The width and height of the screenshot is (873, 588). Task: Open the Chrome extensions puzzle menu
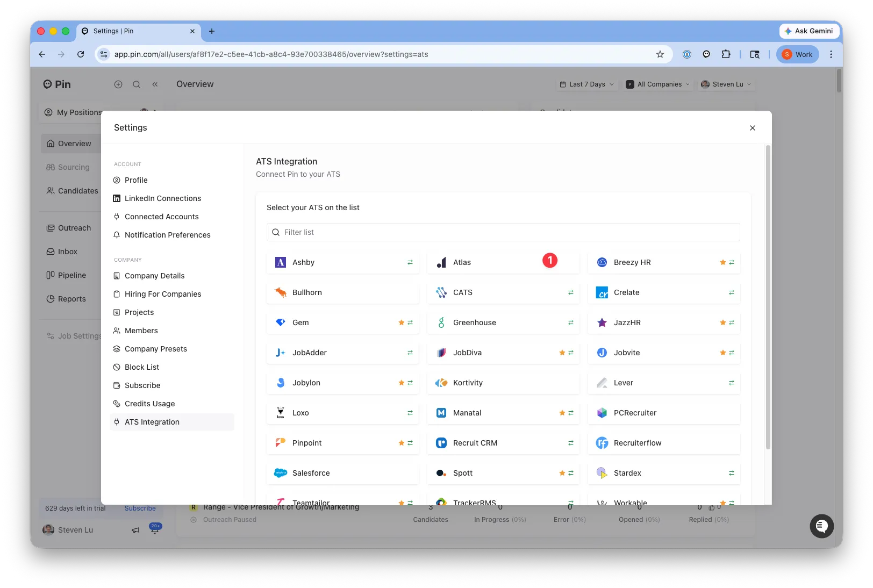coord(726,54)
